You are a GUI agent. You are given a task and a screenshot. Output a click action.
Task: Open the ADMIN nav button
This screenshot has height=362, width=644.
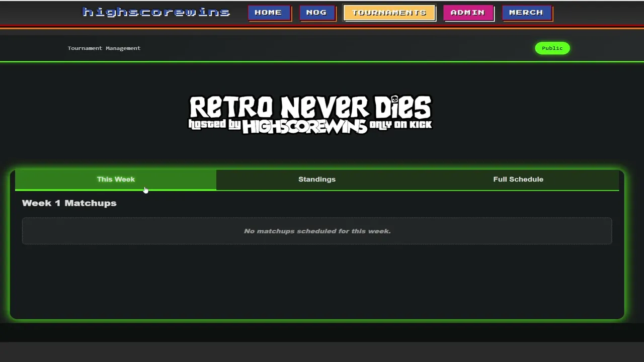468,13
